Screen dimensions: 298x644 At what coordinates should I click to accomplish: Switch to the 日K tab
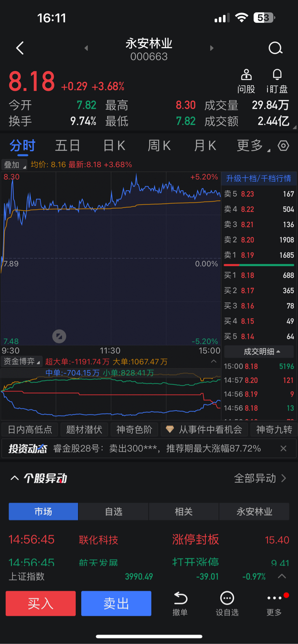point(114,146)
